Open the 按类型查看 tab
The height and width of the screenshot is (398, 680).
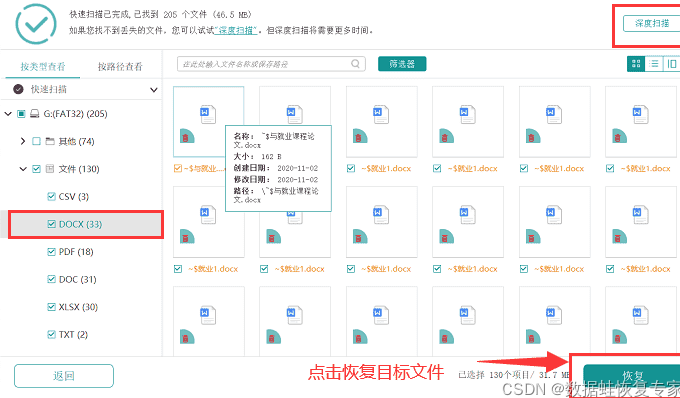(x=42, y=66)
